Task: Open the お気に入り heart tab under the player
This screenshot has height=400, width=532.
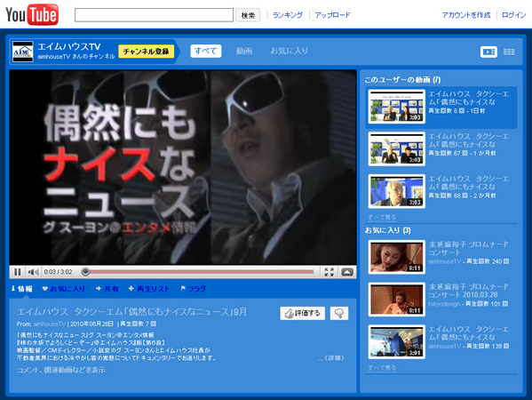Action: click(63, 289)
